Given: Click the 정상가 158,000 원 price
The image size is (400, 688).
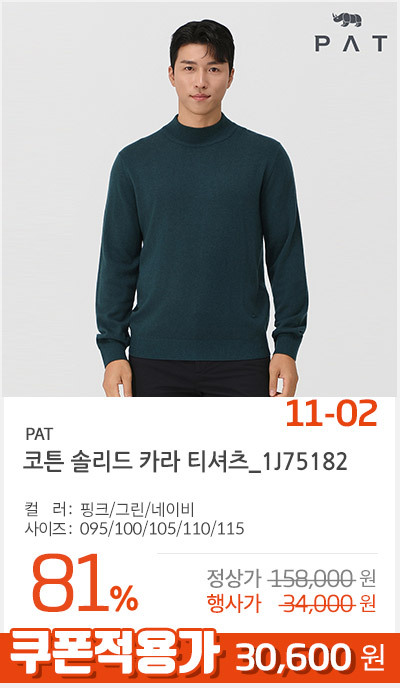Looking at the screenshot, I should pos(291,580).
